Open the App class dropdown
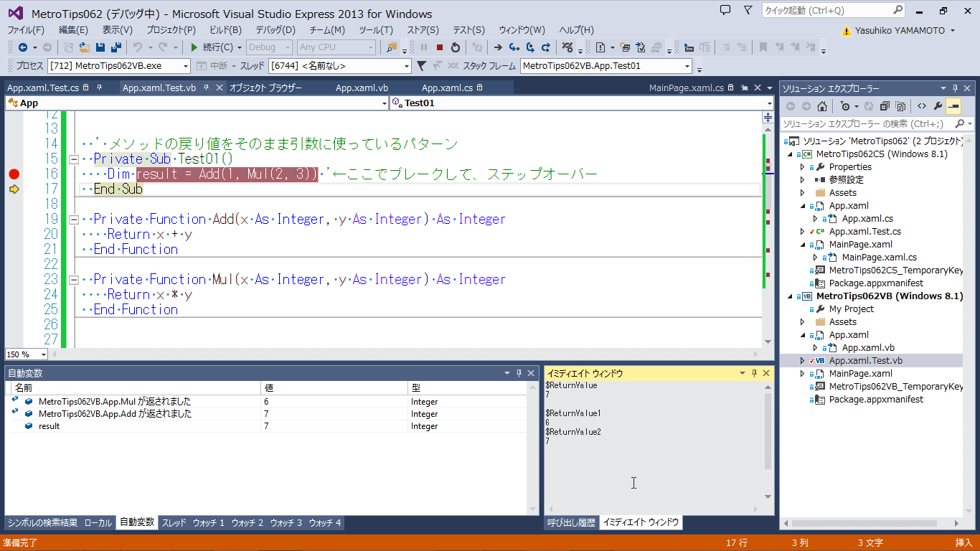The width and height of the screenshot is (980, 551). (385, 103)
